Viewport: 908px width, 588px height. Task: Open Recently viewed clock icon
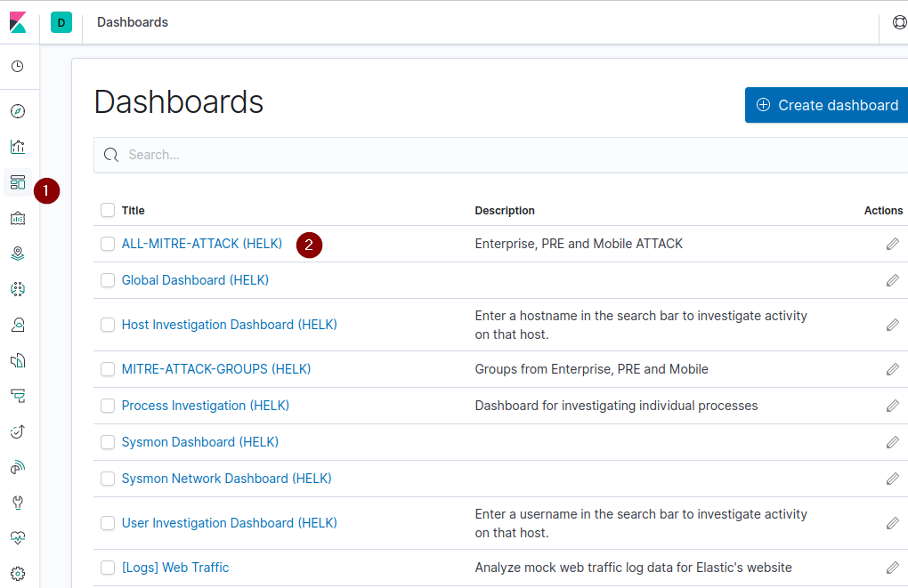18,67
